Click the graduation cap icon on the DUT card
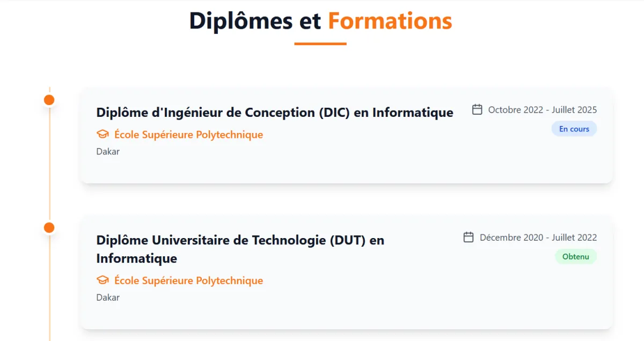This screenshot has height=341, width=644. [x=102, y=280]
